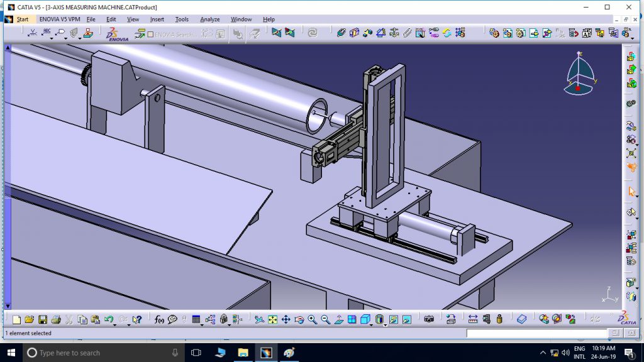Select the Rotate view tool

(x=299, y=319)
